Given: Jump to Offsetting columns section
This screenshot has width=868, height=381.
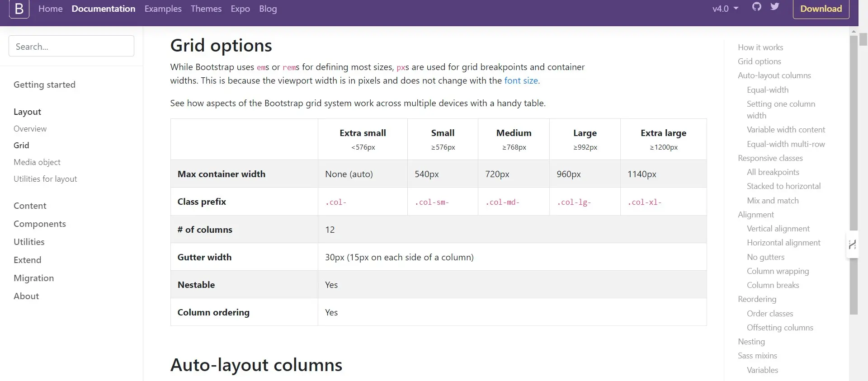Looking at the screenshot, I should click(780, 328).
